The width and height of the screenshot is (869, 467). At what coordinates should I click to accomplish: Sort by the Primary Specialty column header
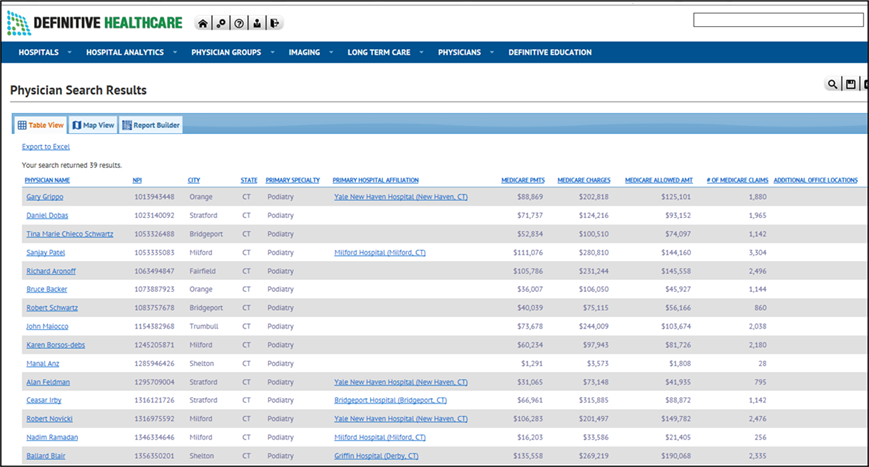pos(293,180)
